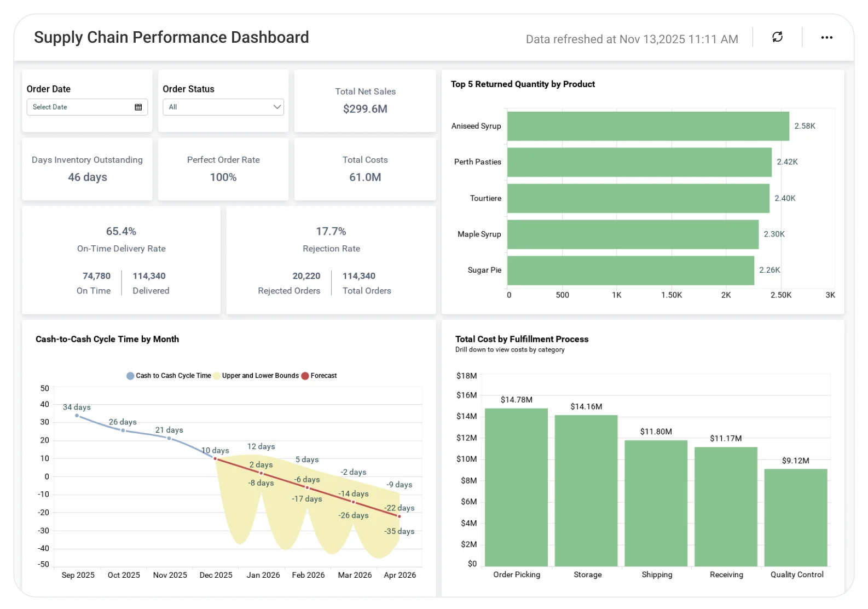Click the 74,780 On Time count

(x=96, y=276)
